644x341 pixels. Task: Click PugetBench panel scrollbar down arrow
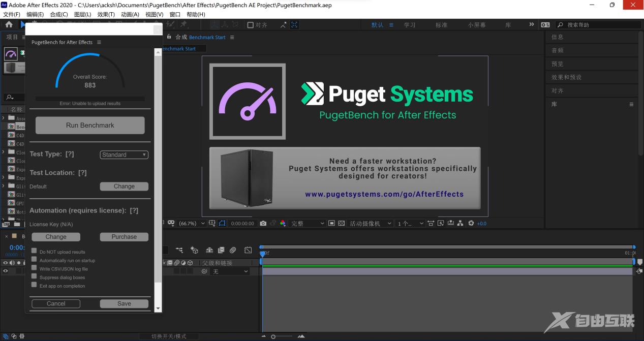click(158, 308)
